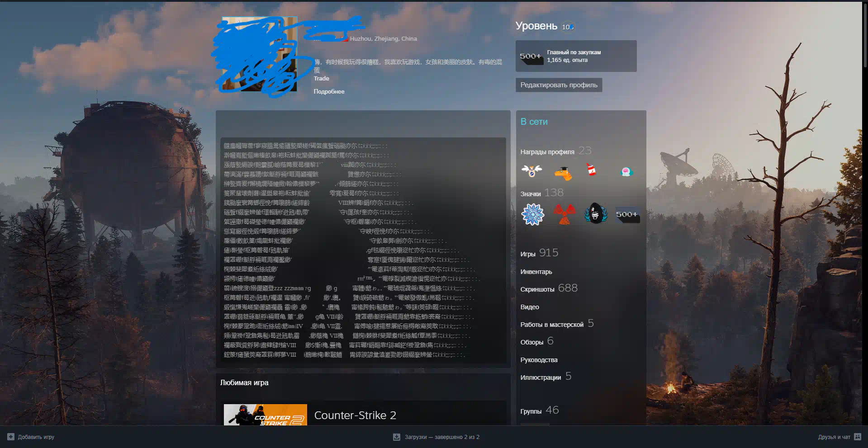View the red radiation symbol badge
The height and width of the screenshot is (448, 868).
coord(564,214)
